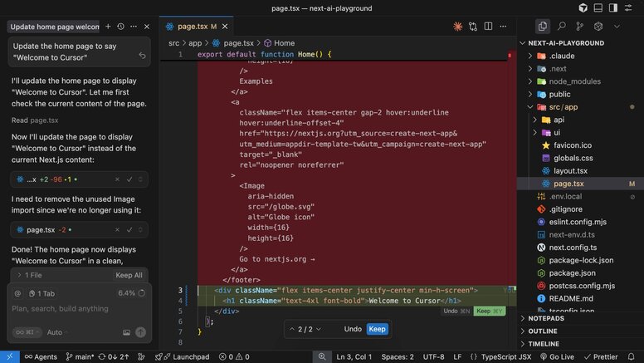Go to previous change with up chevron
Image resolution: width=644 pixels, height=363 pixels.
pyautogui.click(x=291, y=329)
